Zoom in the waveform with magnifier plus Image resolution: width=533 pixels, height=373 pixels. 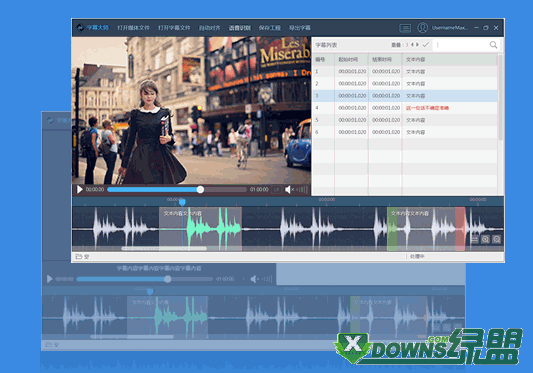[485, 239]
